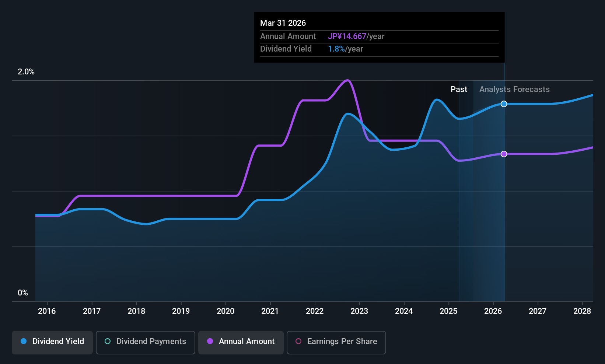The width and height of the screenshot is (605, 364).
Task: Click the 2.0% y-axis label
Action: coord(26,72)
